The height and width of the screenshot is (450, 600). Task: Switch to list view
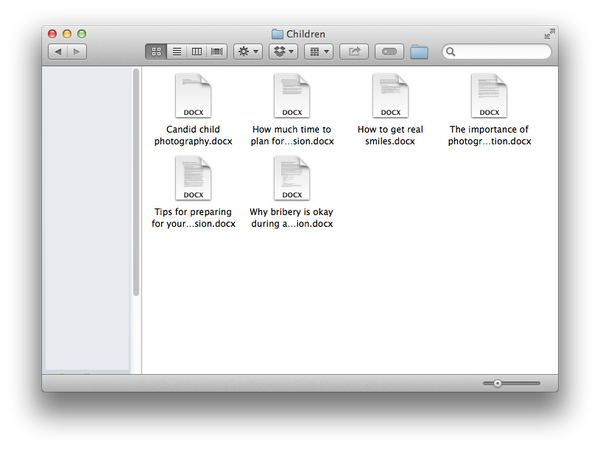(x=176, y=51)
